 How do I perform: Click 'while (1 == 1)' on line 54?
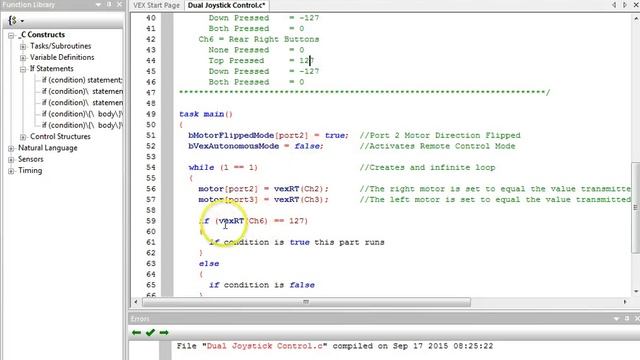point(223,167)
